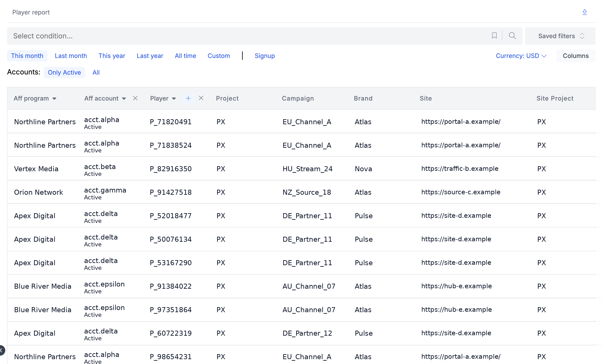Click https://portal-a.example/ in P_71838524 row

click(461, 145)
